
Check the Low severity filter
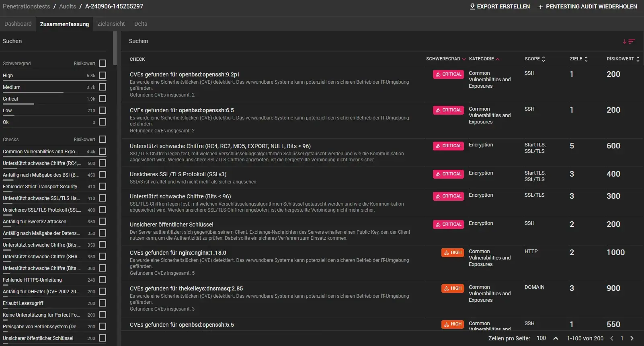click(x=103, y=110)
